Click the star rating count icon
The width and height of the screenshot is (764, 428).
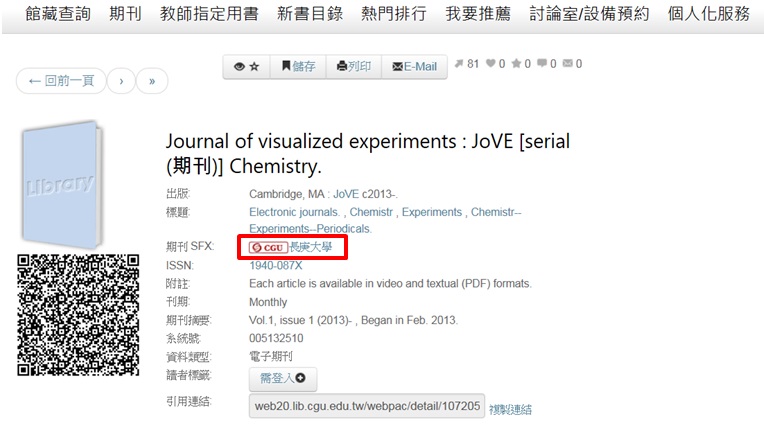pos(516,63)
